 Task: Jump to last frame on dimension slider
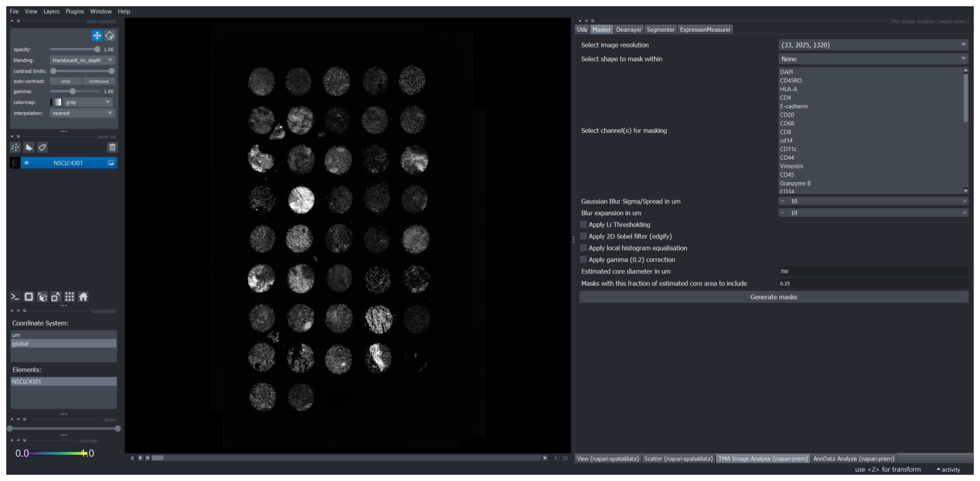point(545,458)
